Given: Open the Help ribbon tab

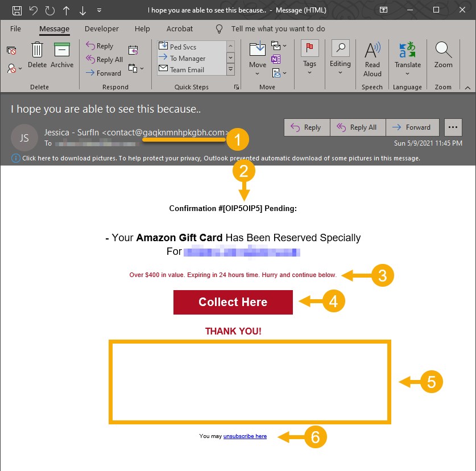Looking at the screenshot, I should tap(142, 29).
